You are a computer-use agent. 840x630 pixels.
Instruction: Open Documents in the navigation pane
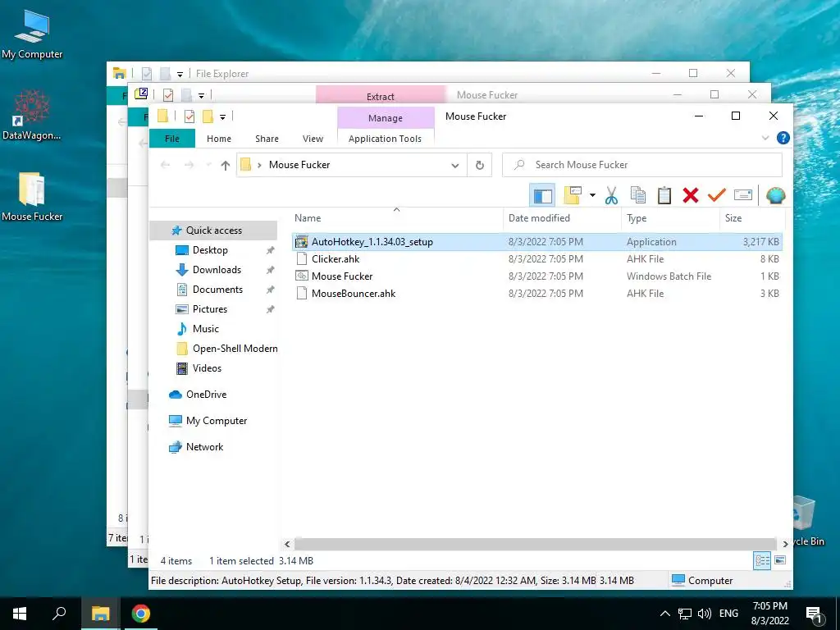point(217,290)
